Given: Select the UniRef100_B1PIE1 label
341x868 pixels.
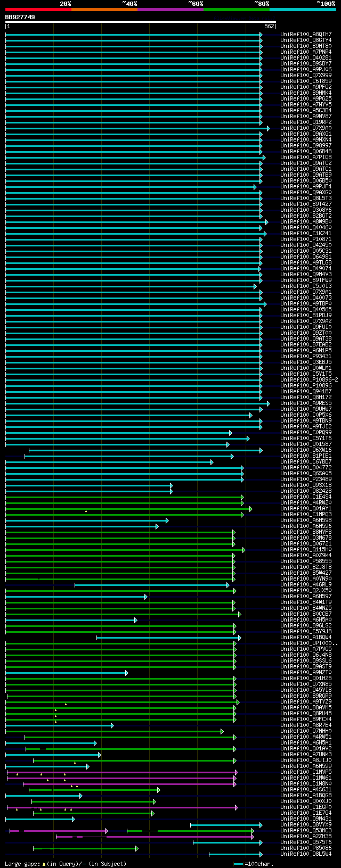Looking at the screenshot, I should point(306,456).
